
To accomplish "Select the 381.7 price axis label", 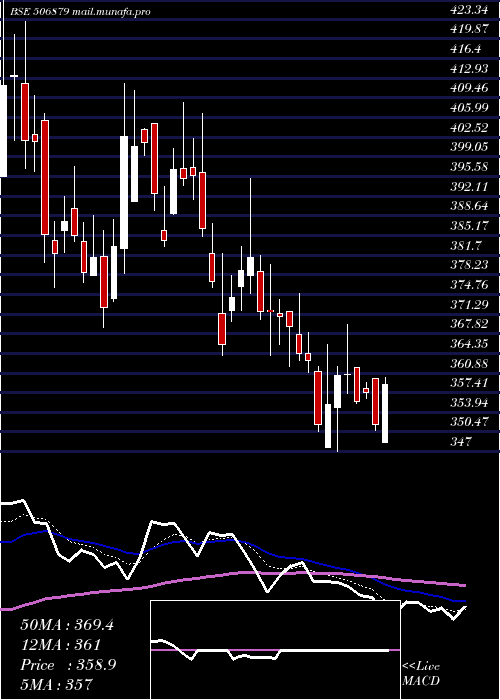I will pos(466,246).
